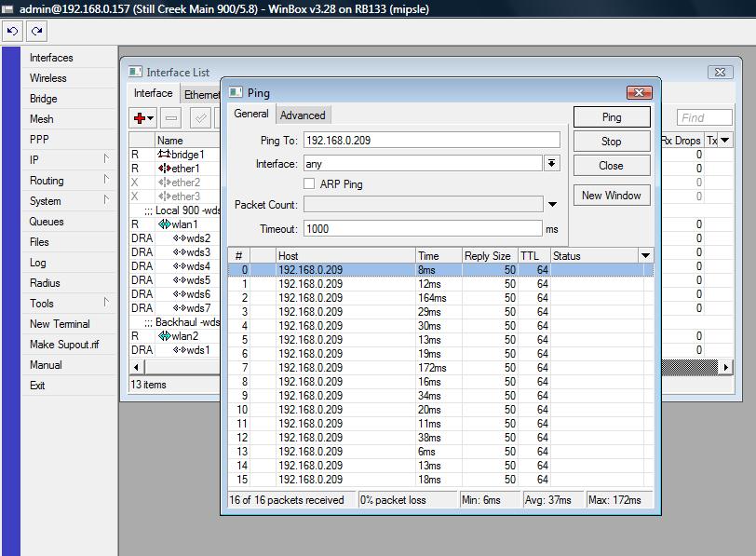Open the Wireless menu item
This screenshot has width=756, height=556.
coord(48,78)
